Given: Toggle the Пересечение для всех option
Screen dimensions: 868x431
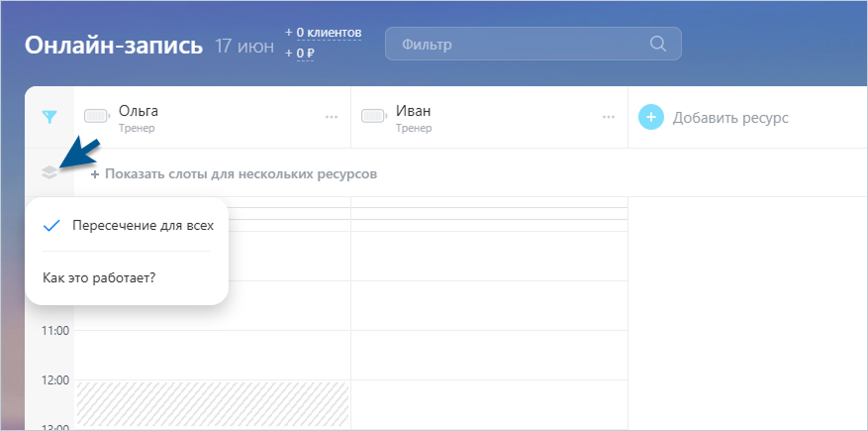Looking at the screenshot, I should (128, 226).
